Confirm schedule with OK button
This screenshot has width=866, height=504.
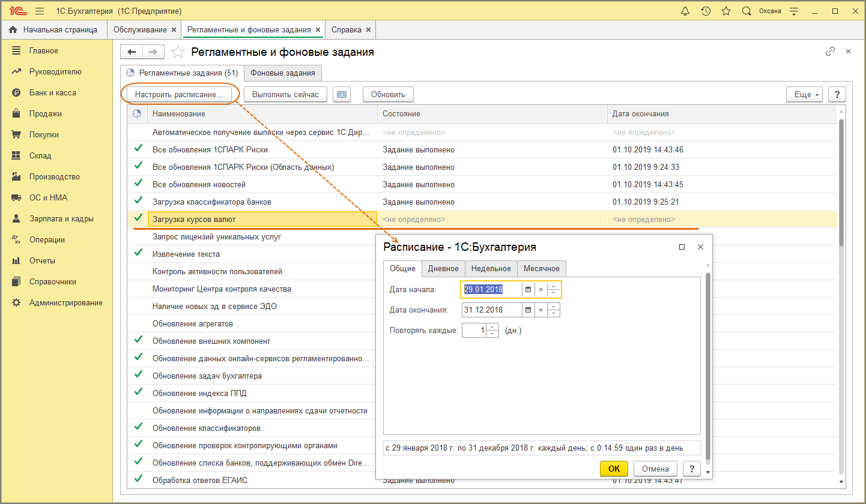(x=614, y=469)
